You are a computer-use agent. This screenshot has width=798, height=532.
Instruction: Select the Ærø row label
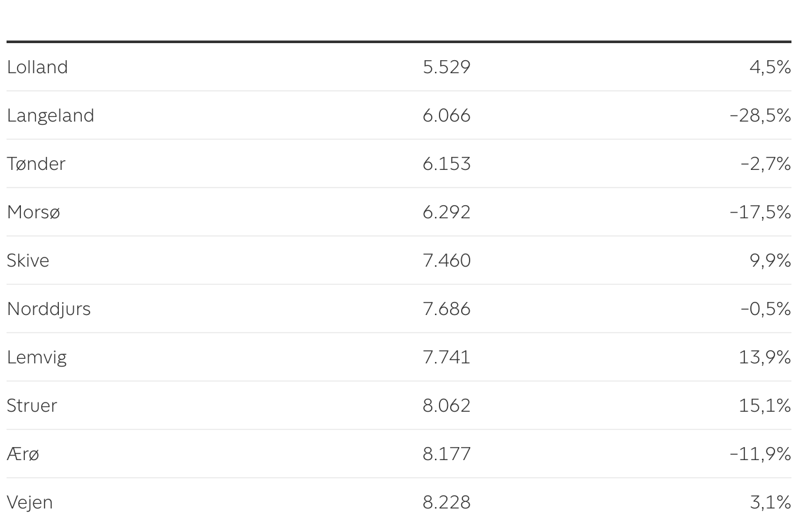(23, 454)
